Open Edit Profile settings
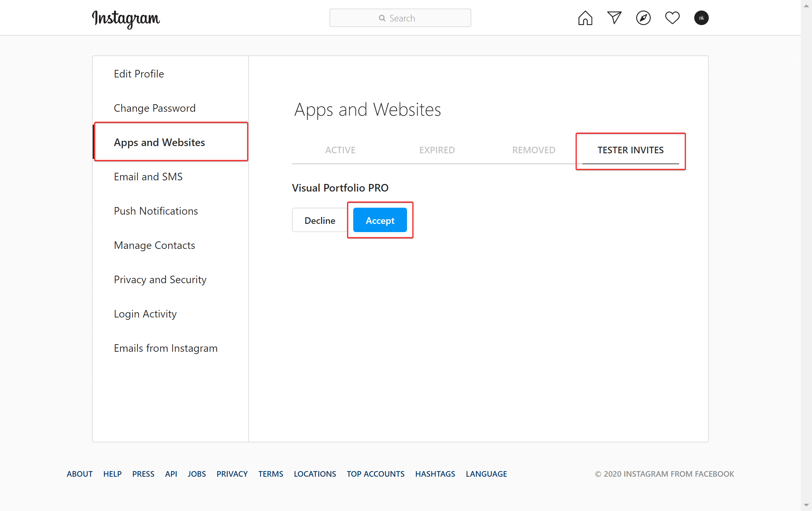Screen dimensions: 812x511 point(139,74)
